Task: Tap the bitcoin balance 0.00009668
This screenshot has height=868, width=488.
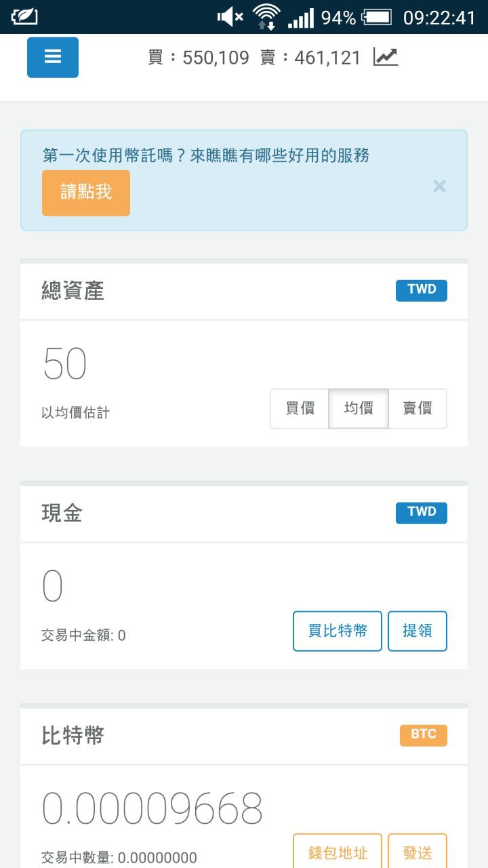Action: tap(152, 808)
